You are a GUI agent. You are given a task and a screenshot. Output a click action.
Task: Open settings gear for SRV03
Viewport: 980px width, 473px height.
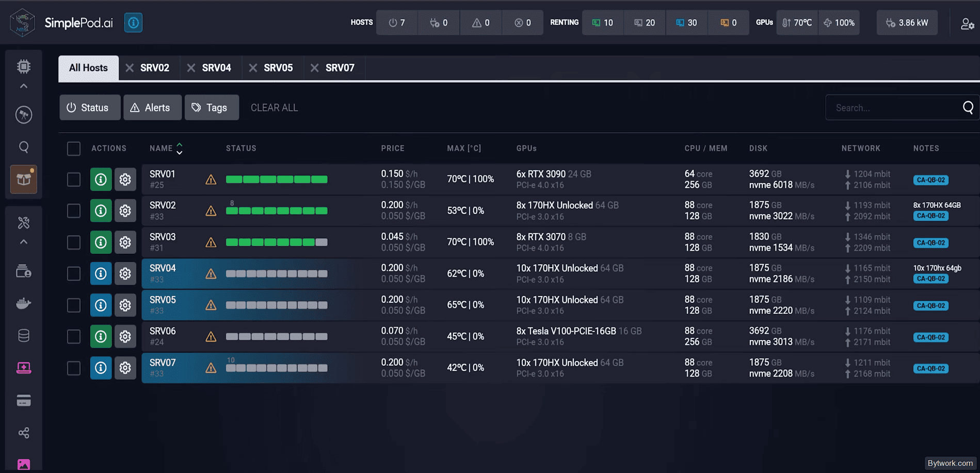pos(125,242)
